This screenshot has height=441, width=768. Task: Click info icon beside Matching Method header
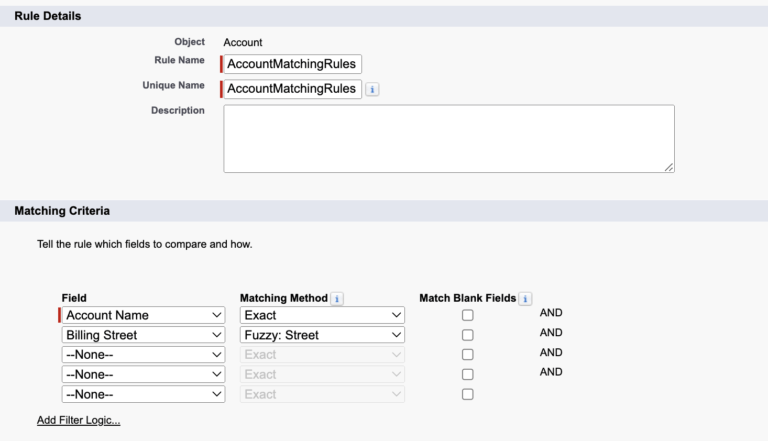[x=337, y=298]
